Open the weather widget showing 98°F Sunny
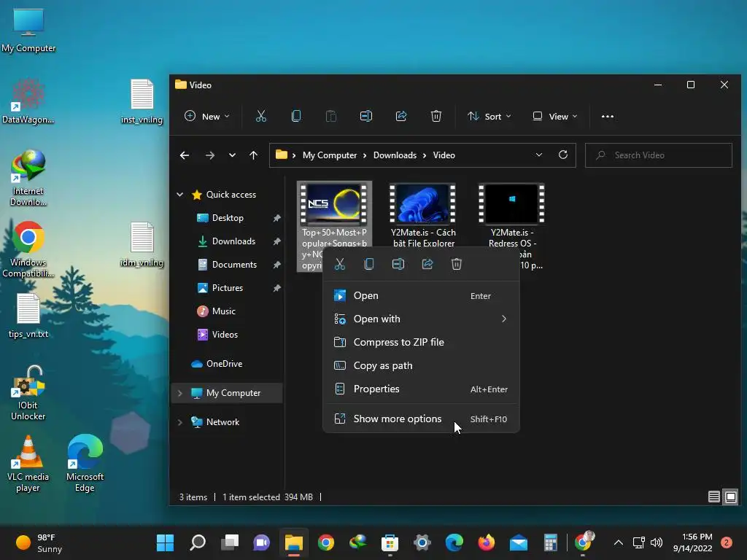 (x=39, y=542)
